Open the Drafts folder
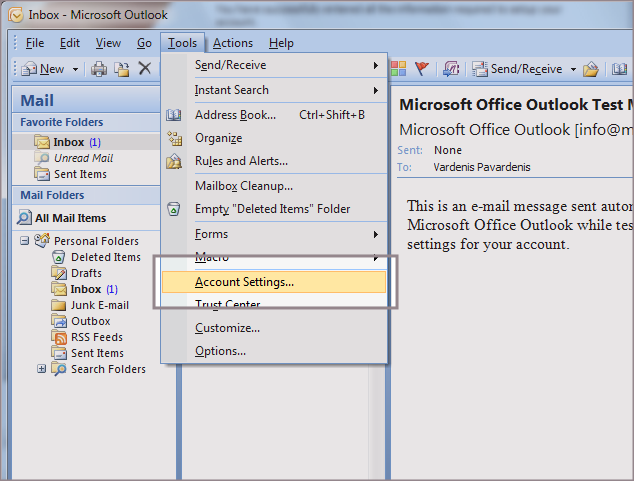This screenshot has height=481, width=634. [86, 273]
